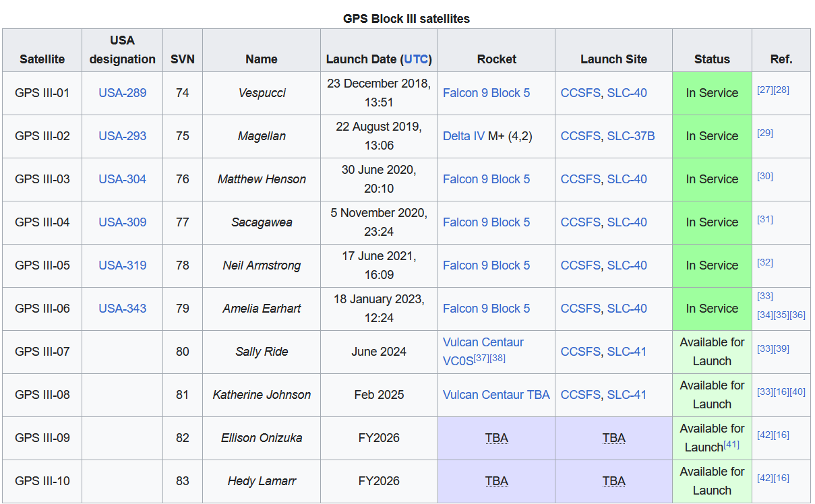The height and width of the screenshot is (504, 815).
Task: Open the CCSFS link for Magellan
Action: click(580, 136)
